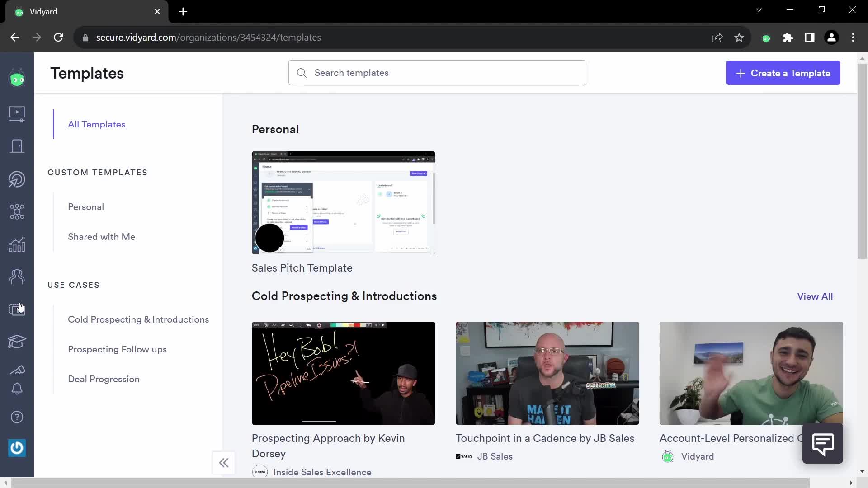The width and height of the screenshot is (868, 488).
Task: Click the vertical page scrollbar
Action: (862, 161)
